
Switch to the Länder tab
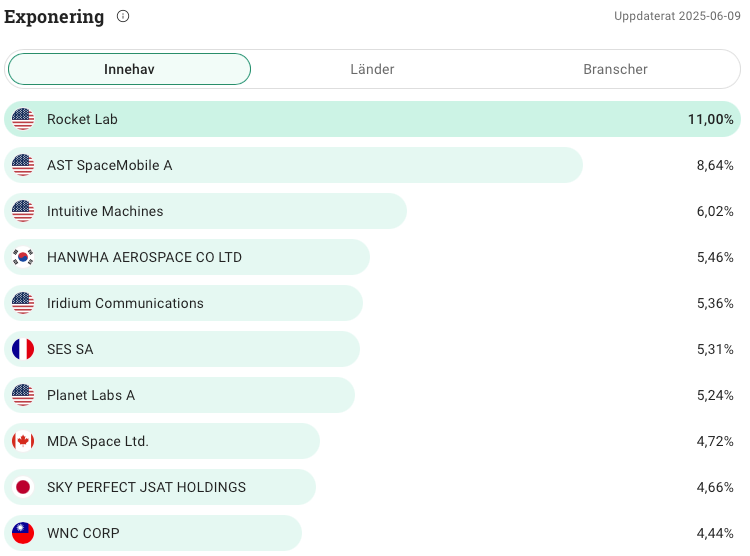[x=372, y=69]
